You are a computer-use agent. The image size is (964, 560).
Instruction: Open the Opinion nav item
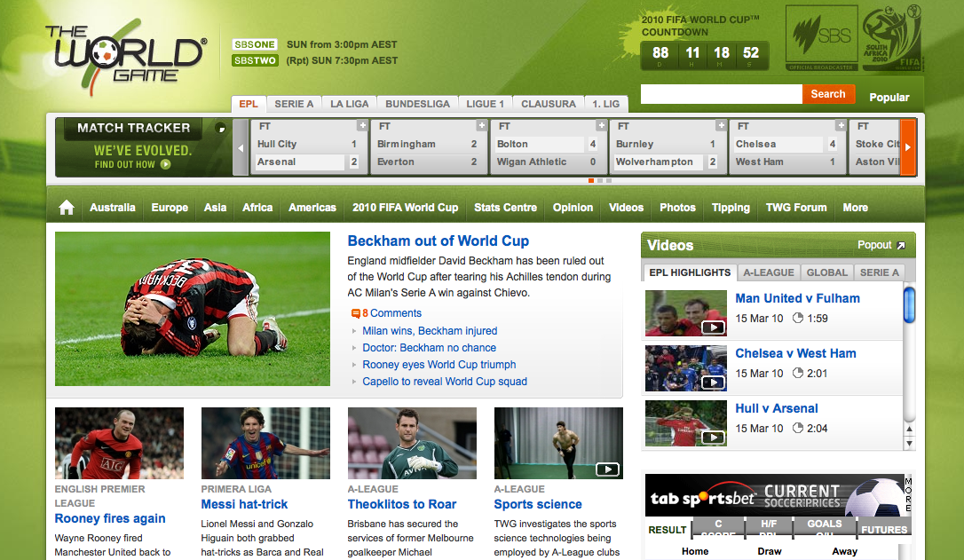point(573,208)
